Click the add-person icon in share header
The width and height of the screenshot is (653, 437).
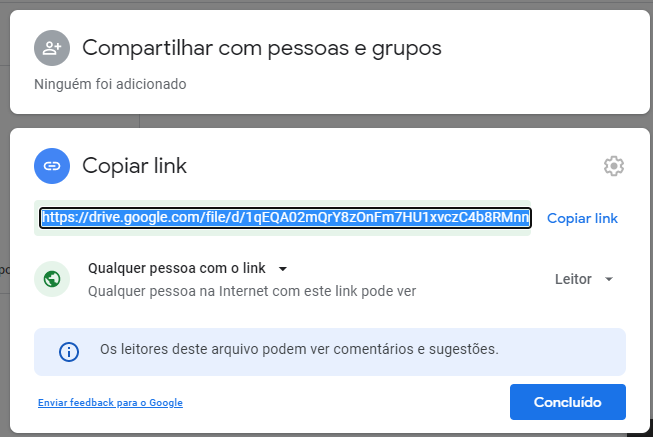pyautogui.click(x=52, y=48)
